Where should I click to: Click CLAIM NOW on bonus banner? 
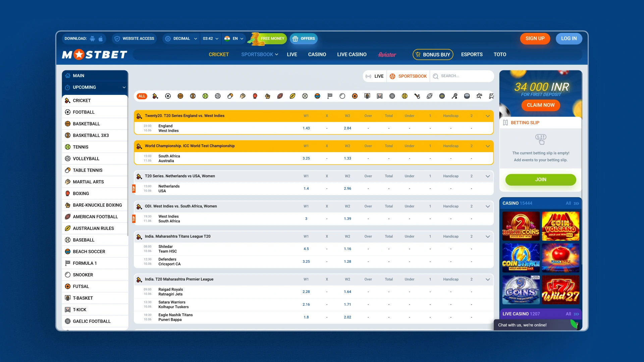click(541, 105)
